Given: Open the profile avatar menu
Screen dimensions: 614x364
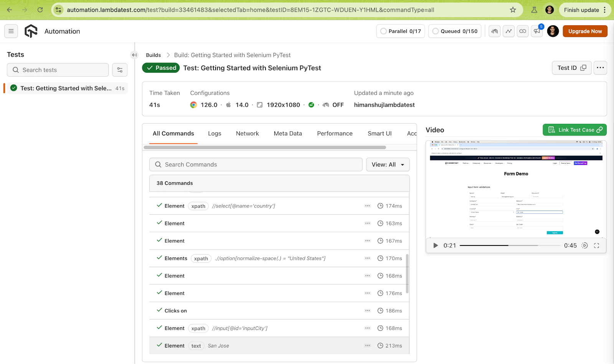Looking at the screenshot, I should (553, 31).
